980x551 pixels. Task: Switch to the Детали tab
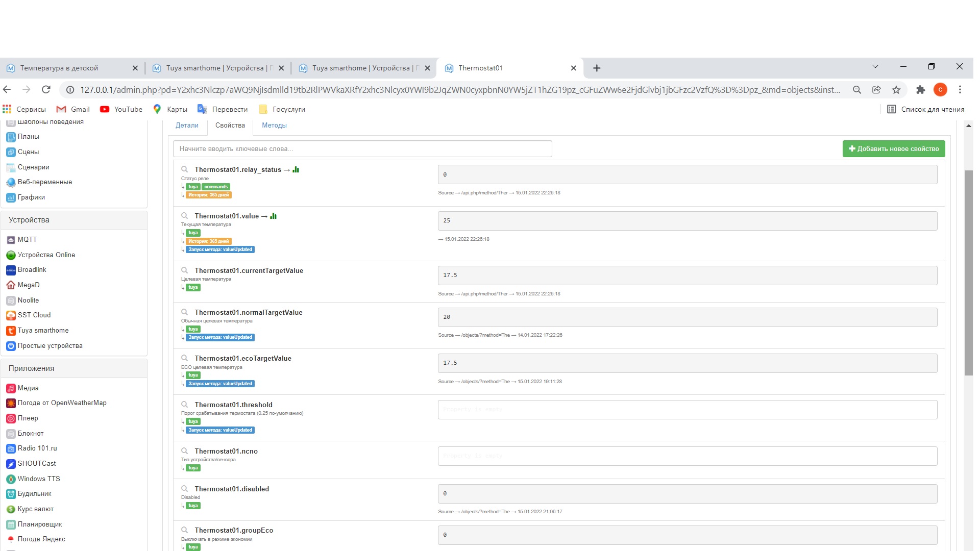[187, 126]
